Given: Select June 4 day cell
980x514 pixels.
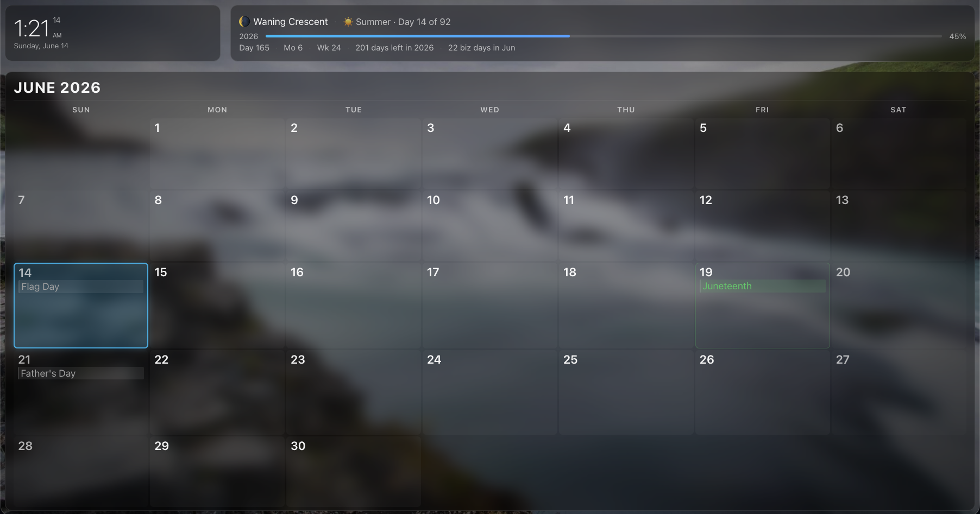Looking at the screenshot, I should [626, 154].
